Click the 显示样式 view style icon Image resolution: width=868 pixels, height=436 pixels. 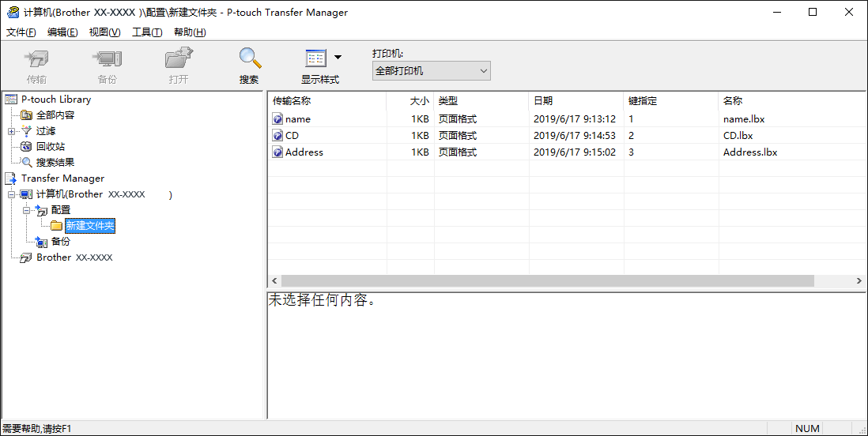pos(315,58)
